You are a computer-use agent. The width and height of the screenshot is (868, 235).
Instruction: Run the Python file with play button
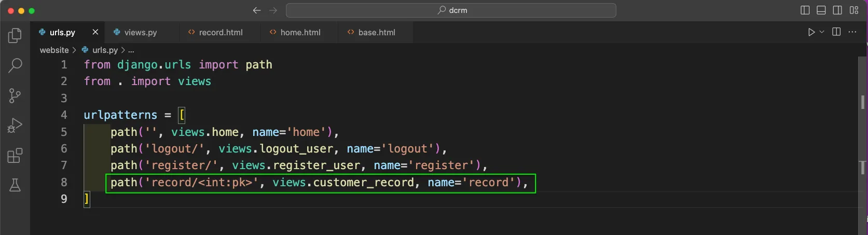811,32
